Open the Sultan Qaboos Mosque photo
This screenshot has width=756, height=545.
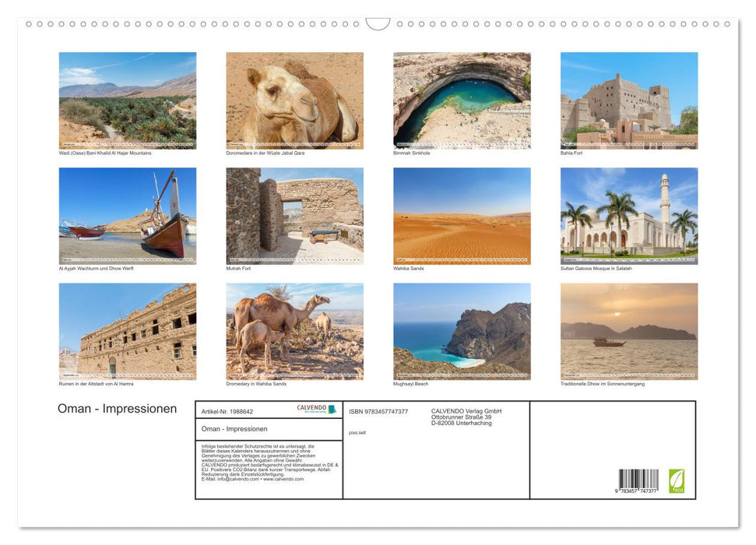tap(629, 216)
